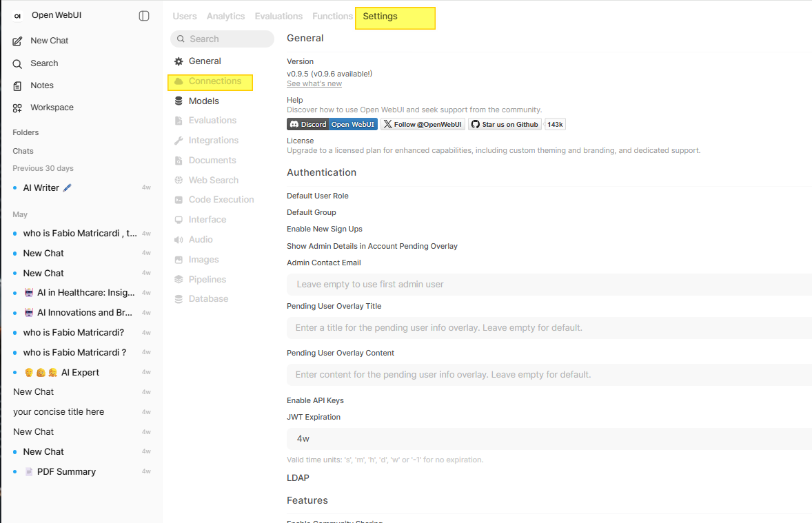Screen dimensions: 812x523
Task: Toggle the sidebar collapse icon
Action: [x=144, y=16]
